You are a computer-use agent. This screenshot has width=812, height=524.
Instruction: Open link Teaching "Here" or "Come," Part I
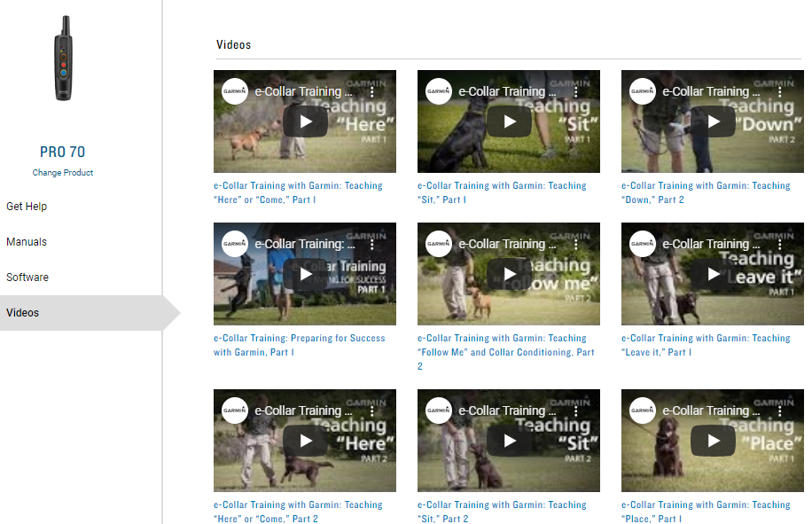[x=298, y=192]
